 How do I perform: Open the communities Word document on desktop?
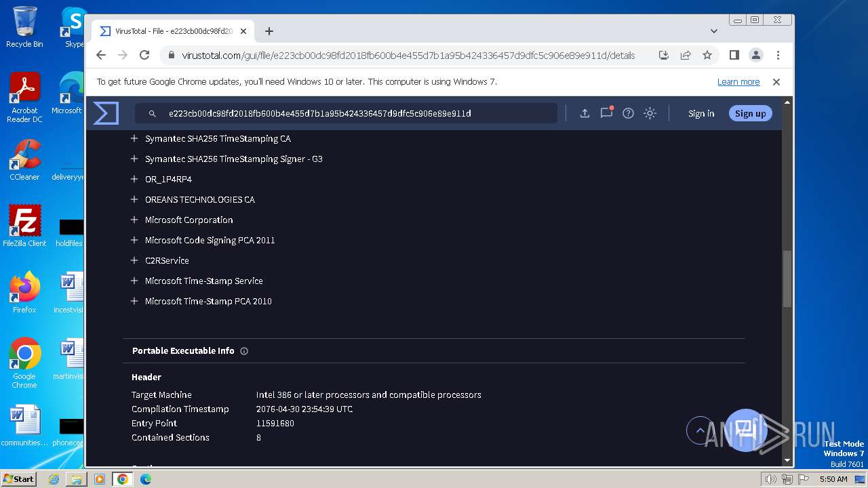pyautogui.click(x=24, y=426)
